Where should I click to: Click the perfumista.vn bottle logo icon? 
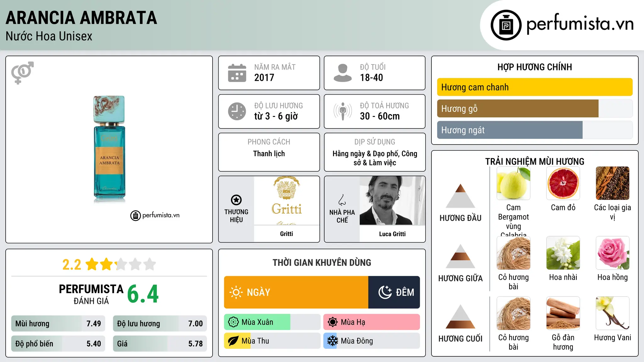tap(506, 25)
